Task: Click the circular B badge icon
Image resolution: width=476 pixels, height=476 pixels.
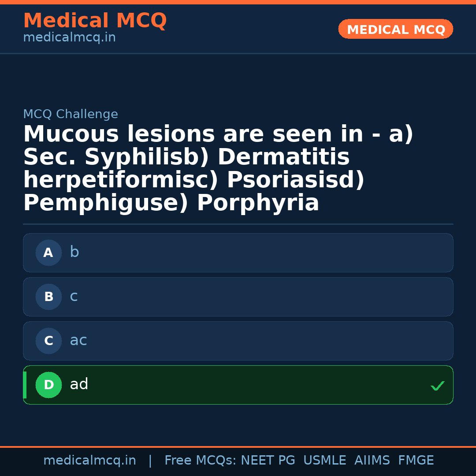Action: point(48,297)
